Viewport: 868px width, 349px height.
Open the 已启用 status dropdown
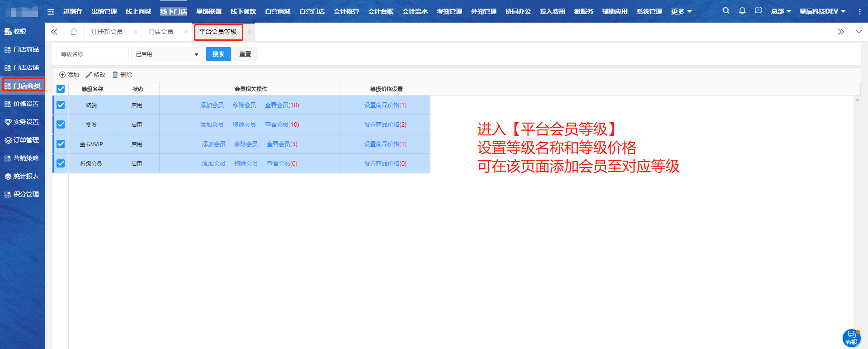click(x=167, y=54)
